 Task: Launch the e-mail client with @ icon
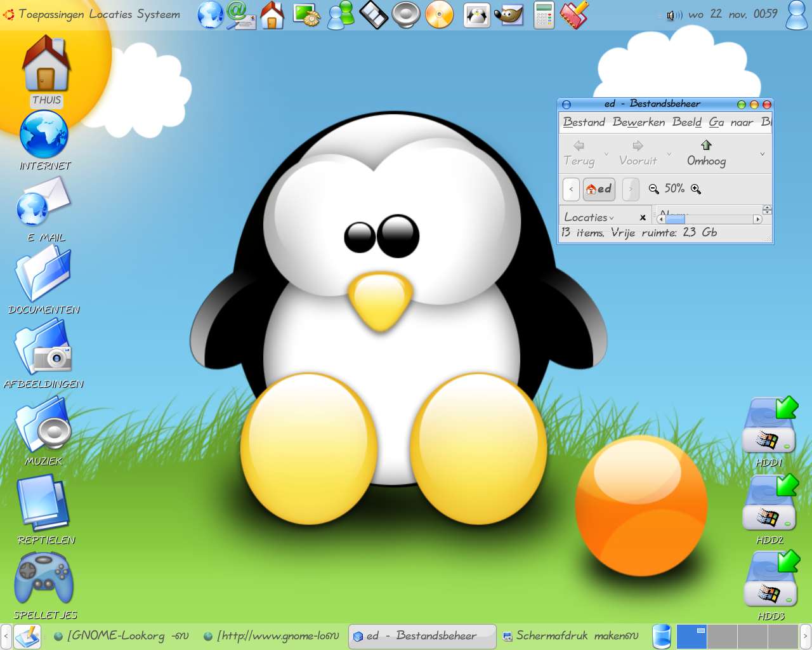click(x=241, y=15)
